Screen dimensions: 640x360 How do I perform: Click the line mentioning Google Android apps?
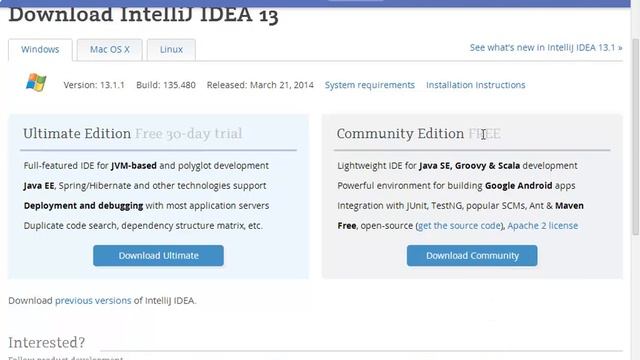(456, 186)
